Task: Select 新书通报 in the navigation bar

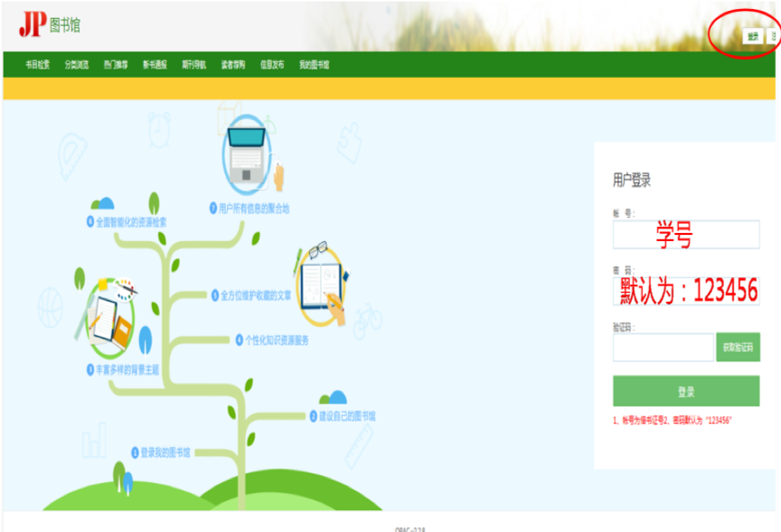Action: pyautogui.click(x=155, y=65)
